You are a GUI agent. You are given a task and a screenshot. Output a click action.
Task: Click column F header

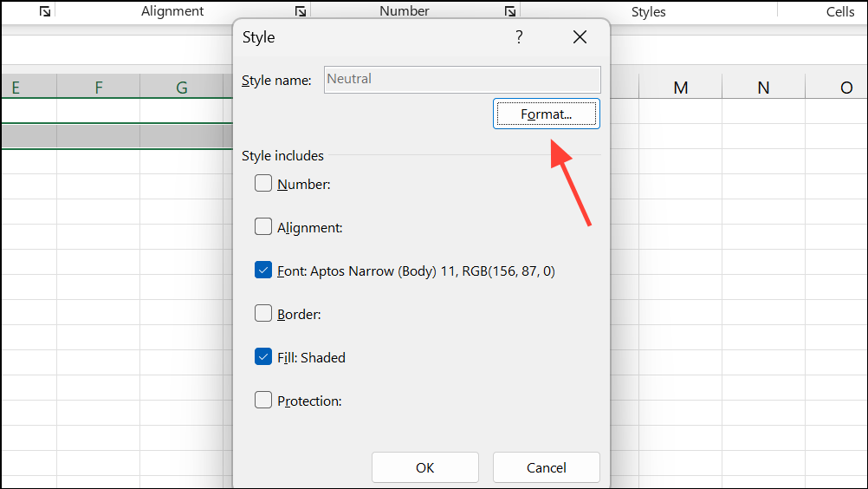pos(99,88)
